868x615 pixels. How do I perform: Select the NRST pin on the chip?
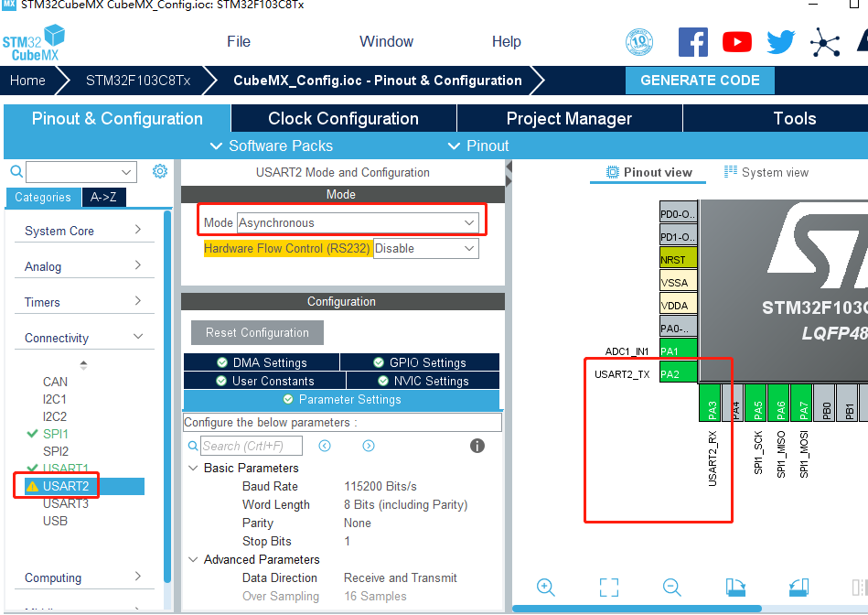pos(678,259)
